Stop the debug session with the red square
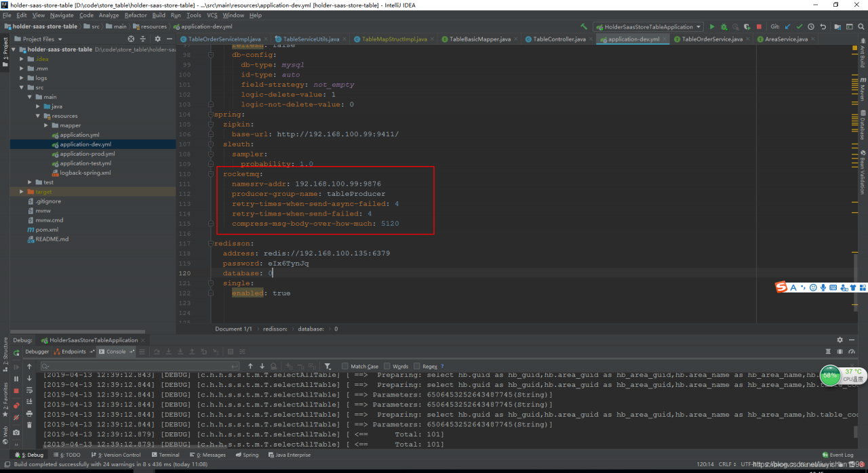The height and width of the screenshot is (473, 868). click(x=16, y=391)
